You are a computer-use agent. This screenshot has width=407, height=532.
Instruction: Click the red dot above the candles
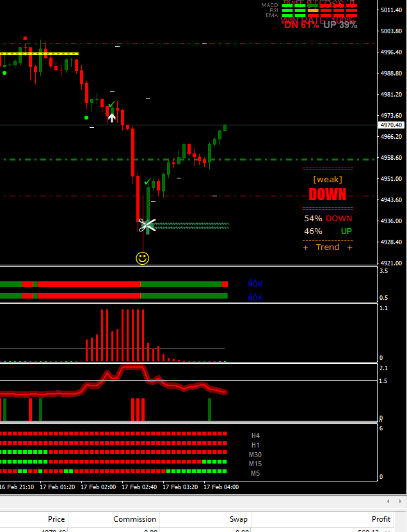point(25,39)
